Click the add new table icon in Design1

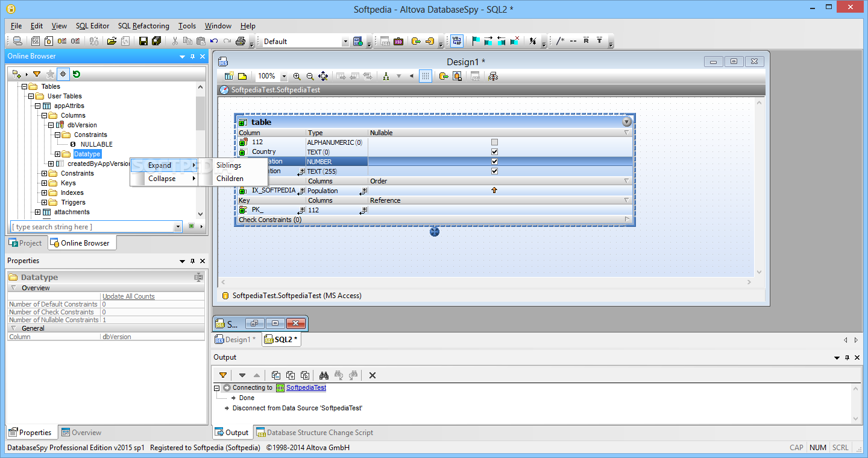229,76
